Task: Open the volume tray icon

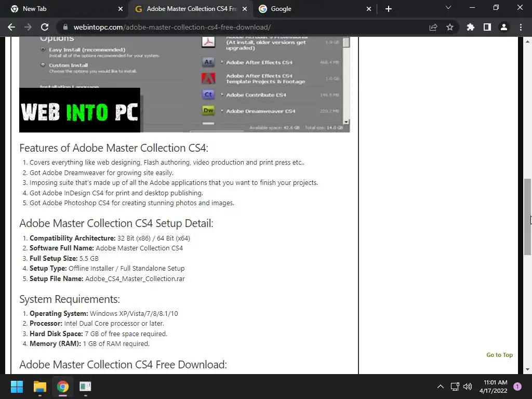Action: 468,387
